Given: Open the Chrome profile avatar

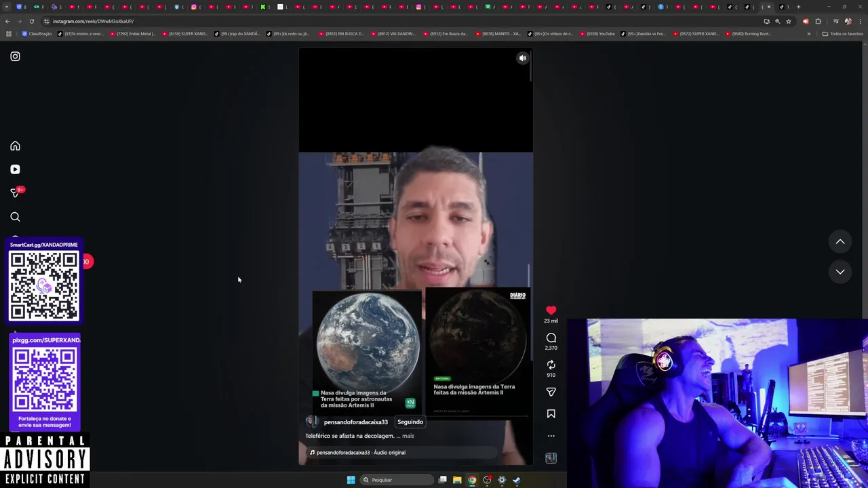Looking at the screenshot, I should [x=848, y=21].
